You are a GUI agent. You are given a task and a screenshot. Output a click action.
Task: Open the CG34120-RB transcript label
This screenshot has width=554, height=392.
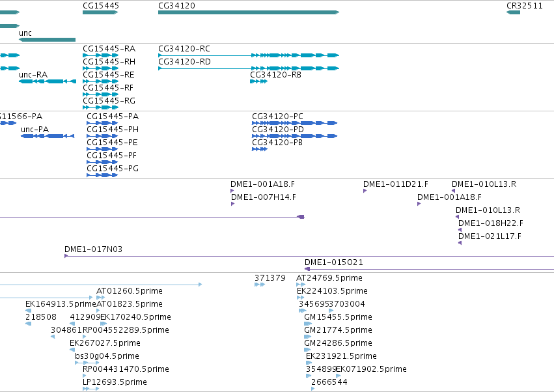coord(275,75)
